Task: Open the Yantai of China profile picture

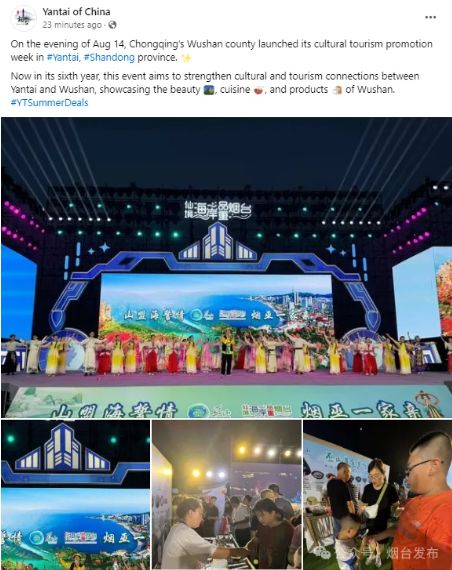Action: coord(23,18)
